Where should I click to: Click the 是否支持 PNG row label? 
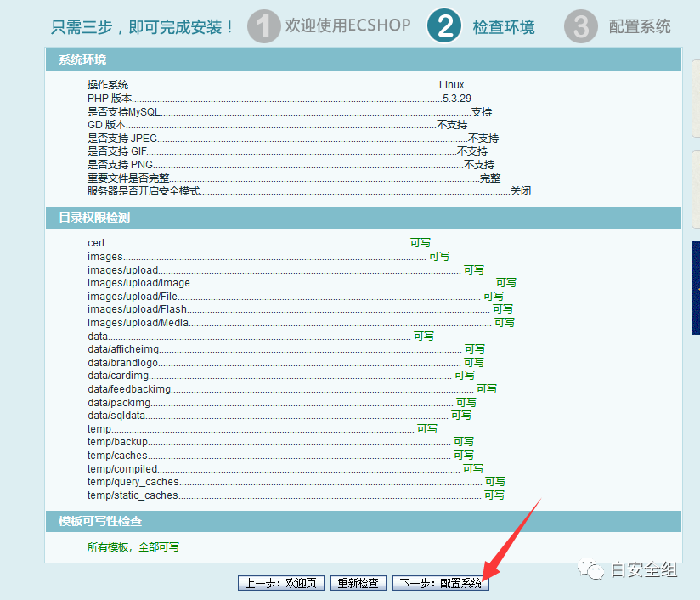[120, 164]
